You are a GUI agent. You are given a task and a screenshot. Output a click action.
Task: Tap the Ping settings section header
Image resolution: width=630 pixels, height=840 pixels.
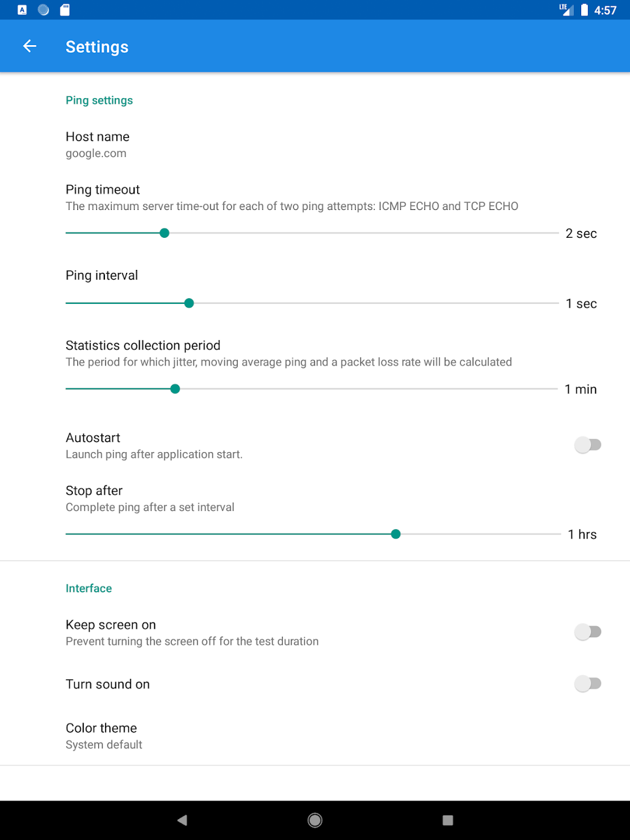coord(99,100)
